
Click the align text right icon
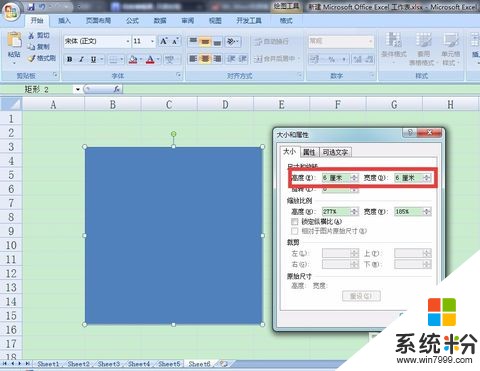(x=217, y=59)
